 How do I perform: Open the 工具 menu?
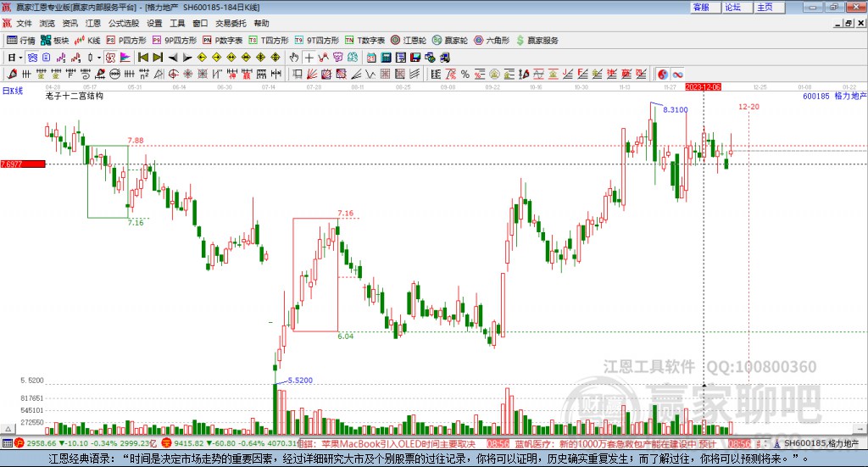tap(177, 23)
